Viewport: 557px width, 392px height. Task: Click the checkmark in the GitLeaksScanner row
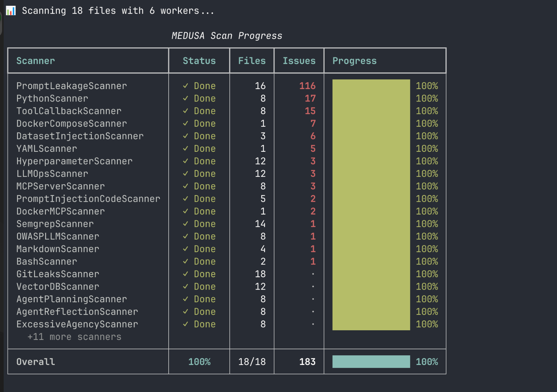186,274
